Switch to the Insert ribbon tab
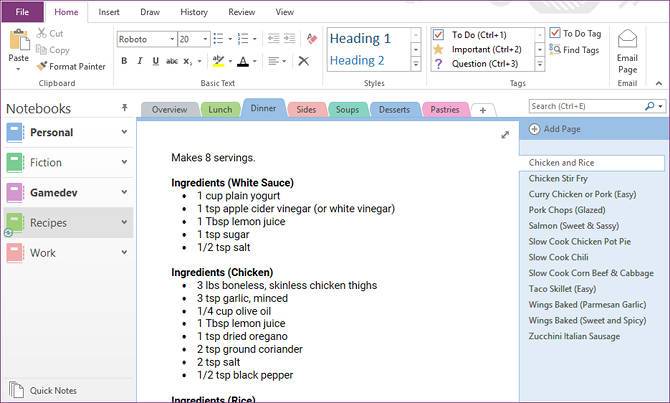The width and height of the screenshot is (670, 403). coord(109,12)
